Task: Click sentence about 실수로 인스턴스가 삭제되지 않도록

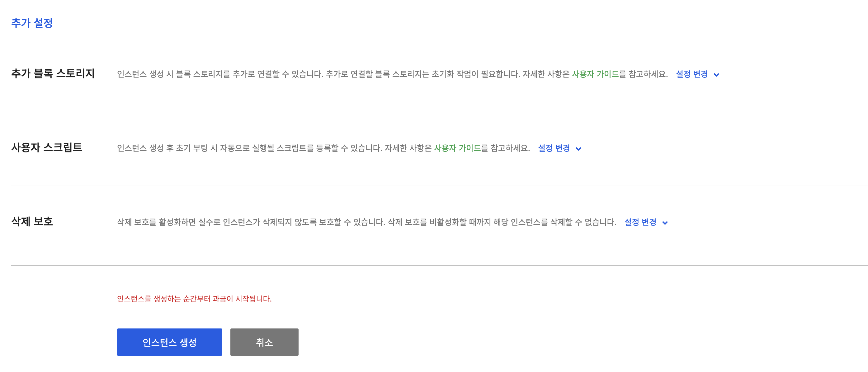Action: pos(251,222)
